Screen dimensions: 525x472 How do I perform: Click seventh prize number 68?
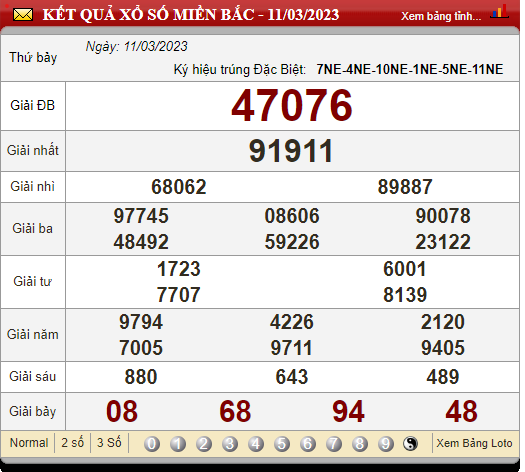tap(235, 411)
